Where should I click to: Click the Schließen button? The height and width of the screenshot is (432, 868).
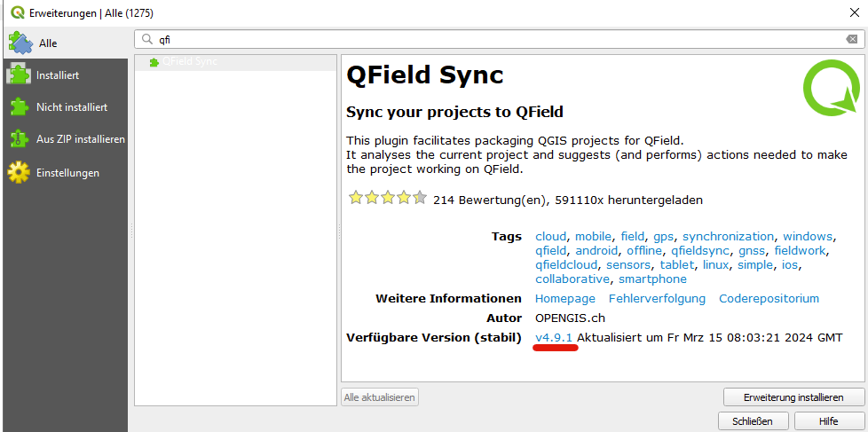point(753,421)
